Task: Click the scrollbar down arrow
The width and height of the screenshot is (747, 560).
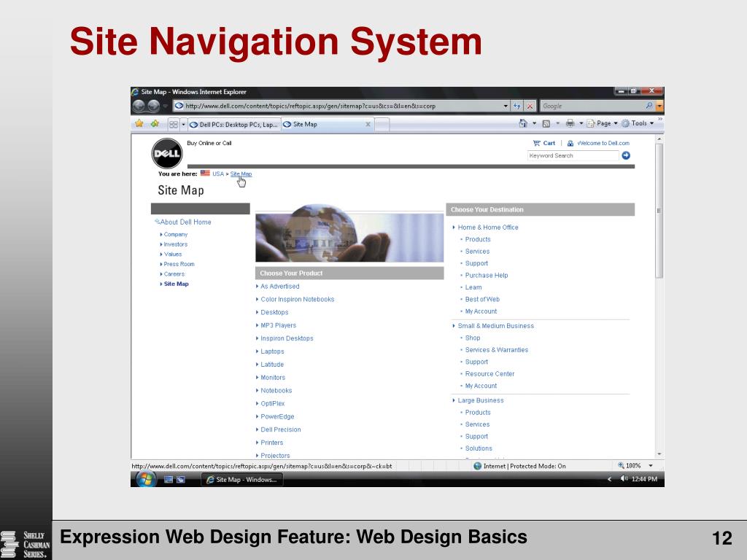Action: (x=659, y=454)
